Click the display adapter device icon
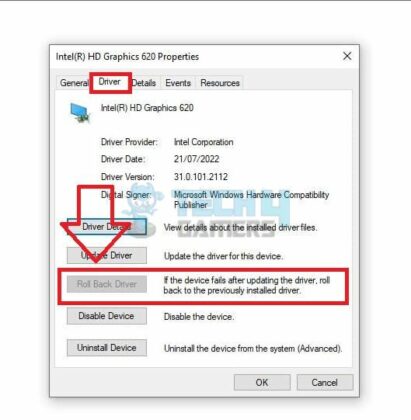 (80, 112)
